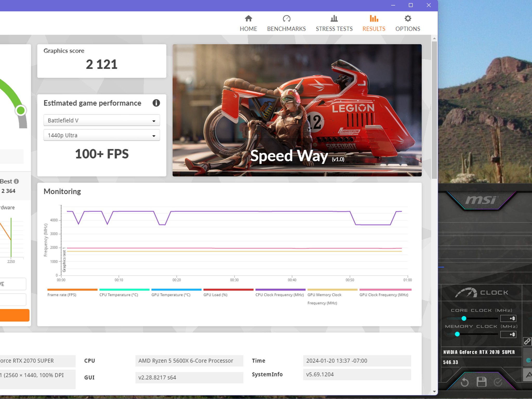
Task: Click the apply checkmark icon in Afterburner
Action: tap(498, 382)
